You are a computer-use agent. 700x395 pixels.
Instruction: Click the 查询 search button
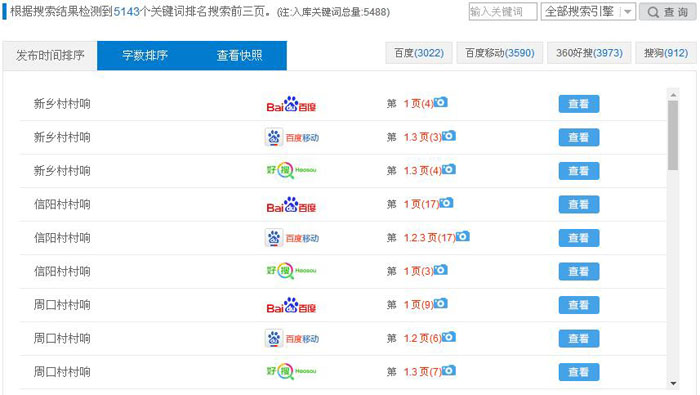[x=667, y=12]
